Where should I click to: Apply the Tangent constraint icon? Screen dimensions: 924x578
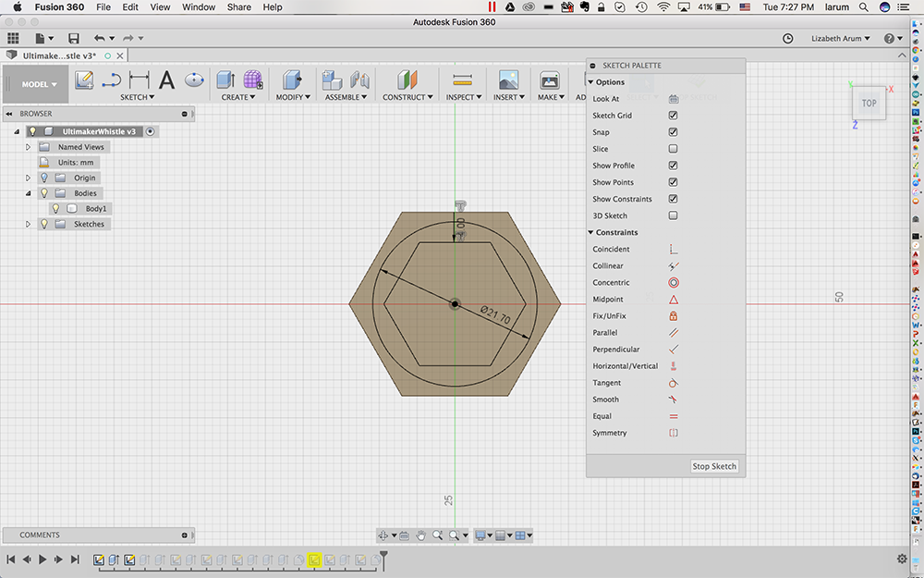pos(674,384)
